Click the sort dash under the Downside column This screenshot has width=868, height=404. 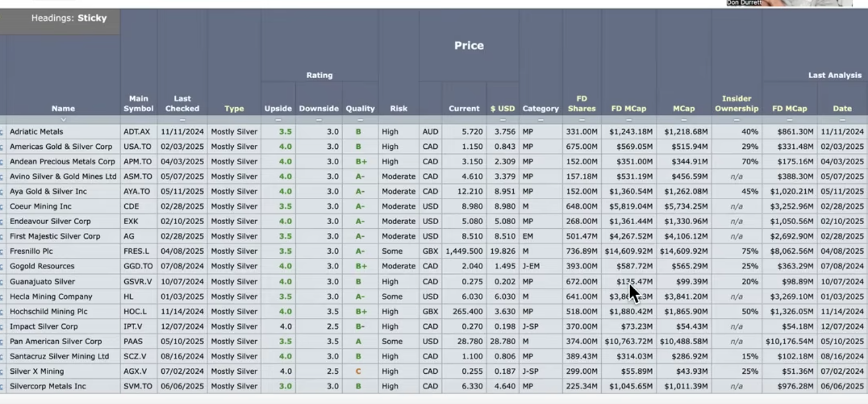pos(319,120)
